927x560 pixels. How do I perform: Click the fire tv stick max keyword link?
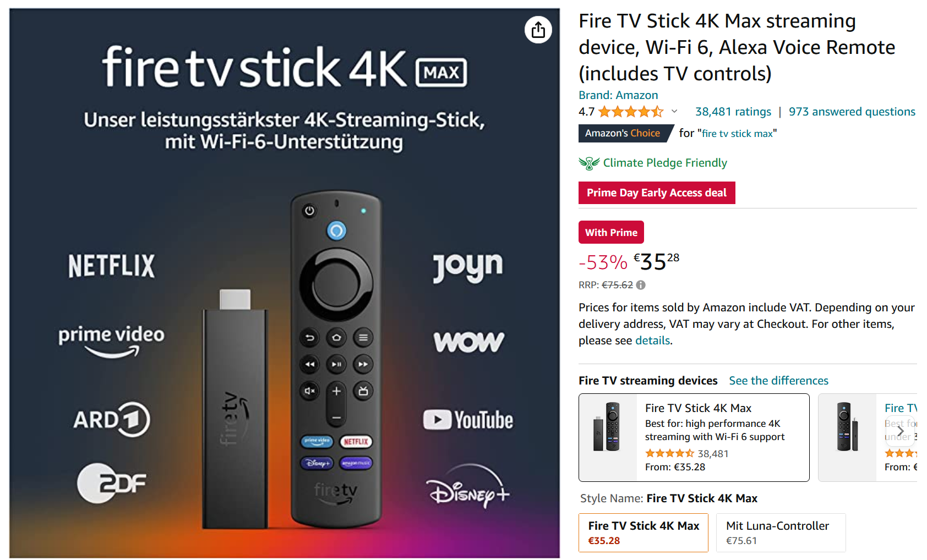[x=737, y=134]
